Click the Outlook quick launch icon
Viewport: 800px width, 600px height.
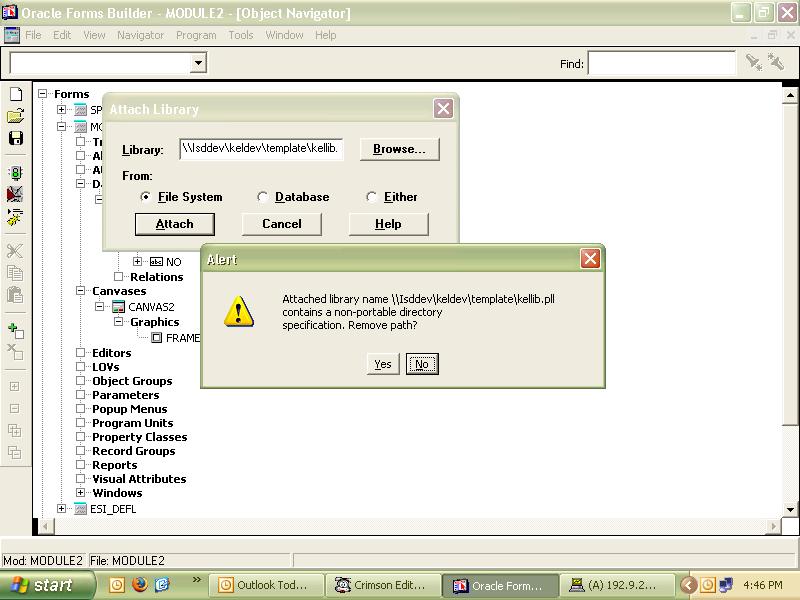pyautogui.click(x=117, y=584)
